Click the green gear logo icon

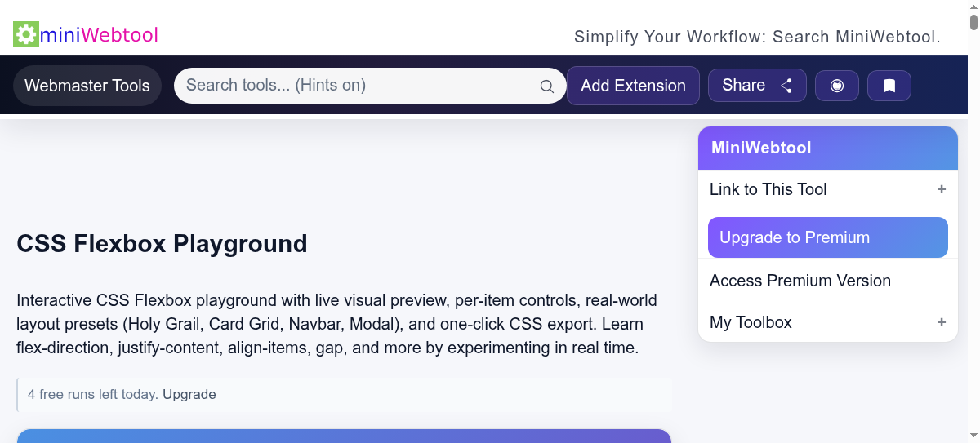tap(26, 34)
